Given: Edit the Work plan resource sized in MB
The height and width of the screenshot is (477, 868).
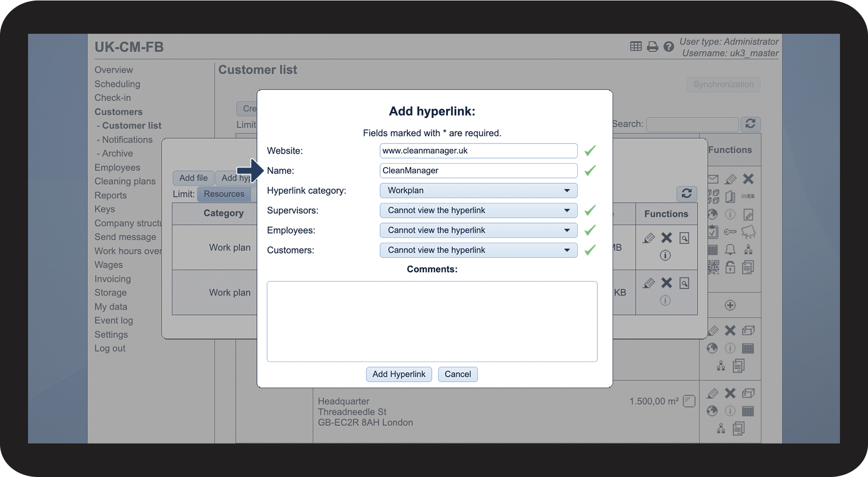Looking at the screenshot, I should [x=649, y=238].
